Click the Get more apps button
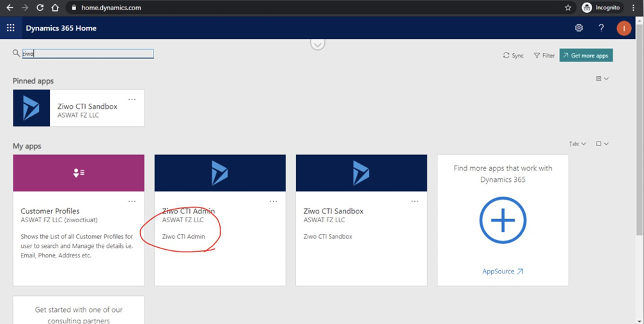 [586, 56]
